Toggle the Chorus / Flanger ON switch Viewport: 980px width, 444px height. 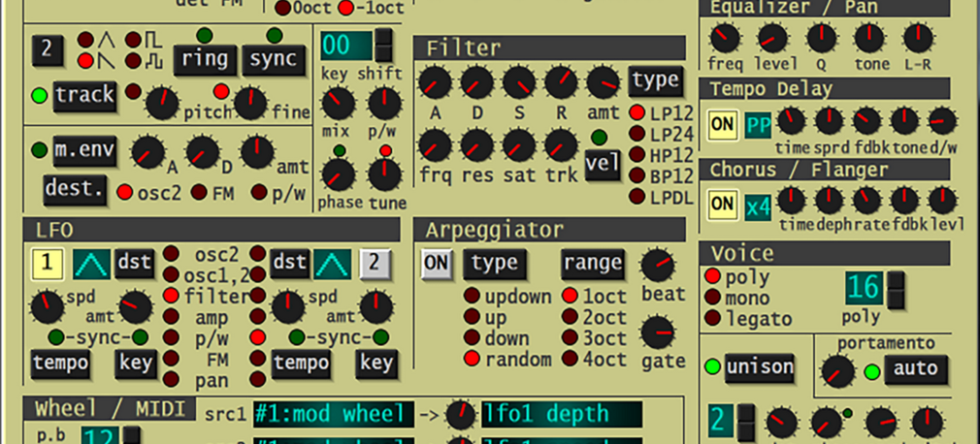[723, 206]
